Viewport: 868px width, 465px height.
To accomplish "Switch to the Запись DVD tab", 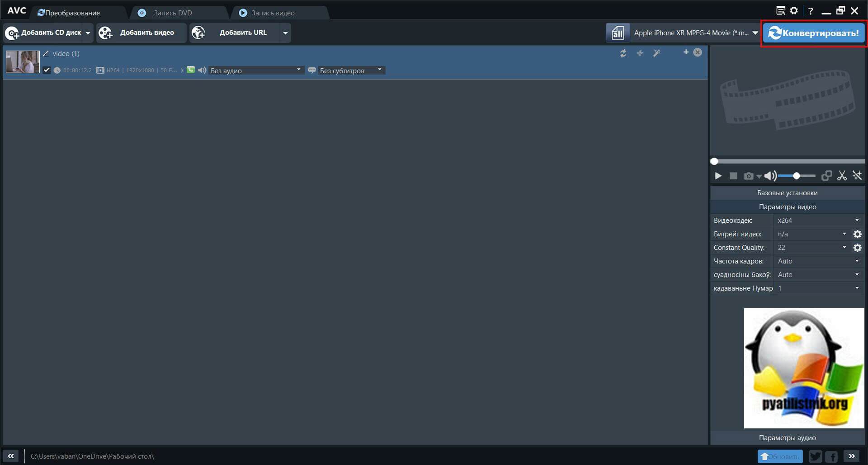I will tap(172, 13).
